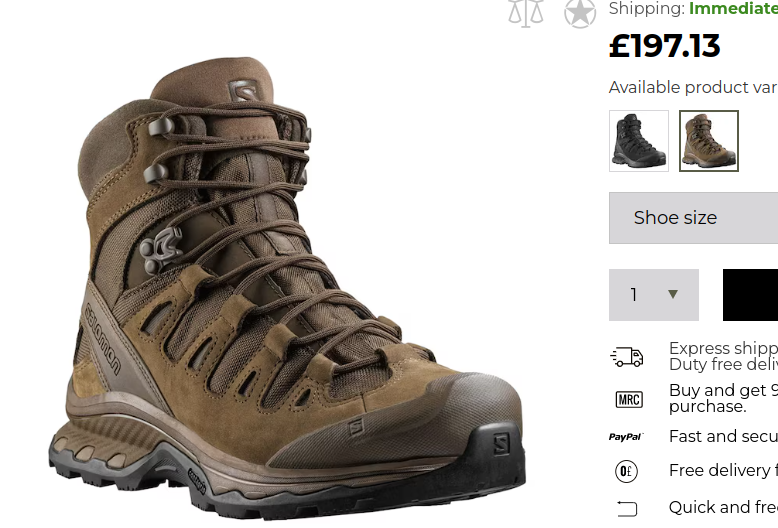Click the returns arrow icon
The image size is (778, 528).
click(x=627, y=509)
